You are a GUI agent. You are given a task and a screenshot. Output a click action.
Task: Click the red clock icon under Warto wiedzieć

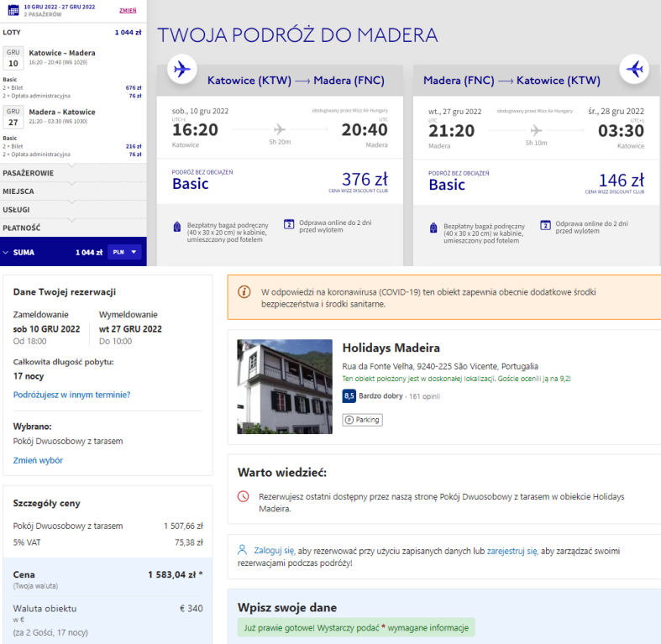click(244, 496)
